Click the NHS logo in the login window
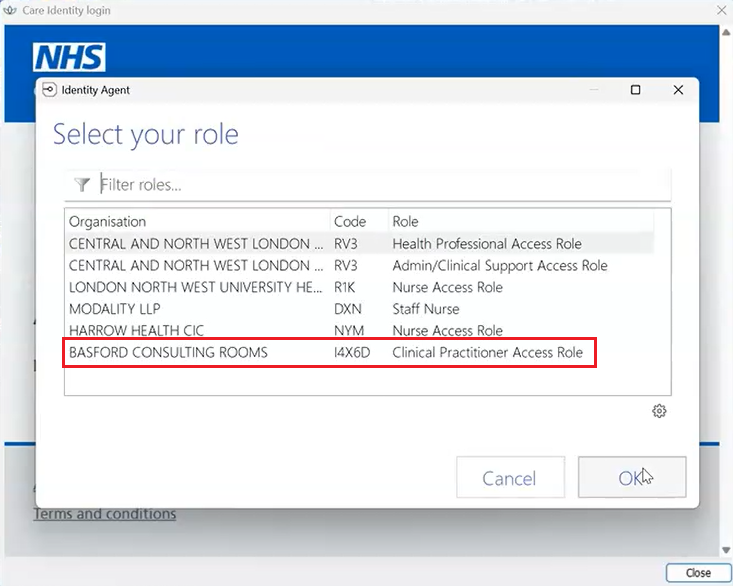Viewport: 733px width, 586px height. [69, 57]
